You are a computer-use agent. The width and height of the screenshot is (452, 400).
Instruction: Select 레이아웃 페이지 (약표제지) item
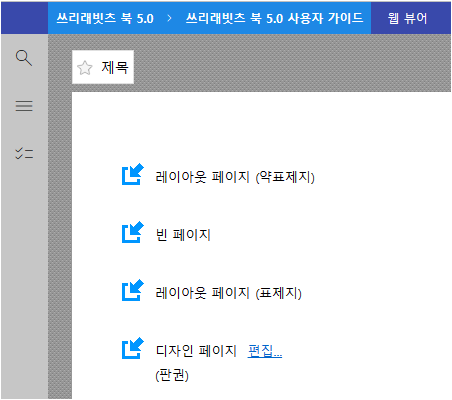pyautogui.click(x=235, y=177)
